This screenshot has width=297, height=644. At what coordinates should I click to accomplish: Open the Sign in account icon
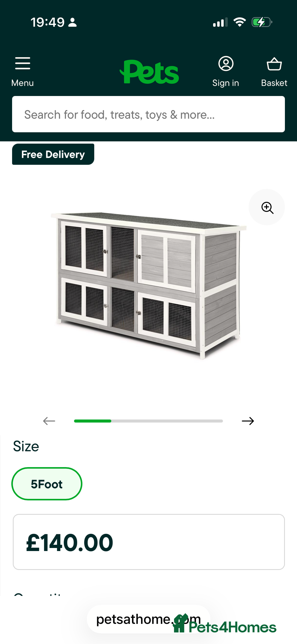click(x=226, y=64)
